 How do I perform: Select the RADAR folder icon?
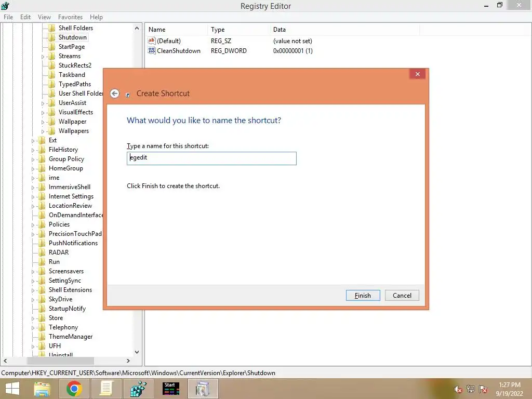pos(42,252)
